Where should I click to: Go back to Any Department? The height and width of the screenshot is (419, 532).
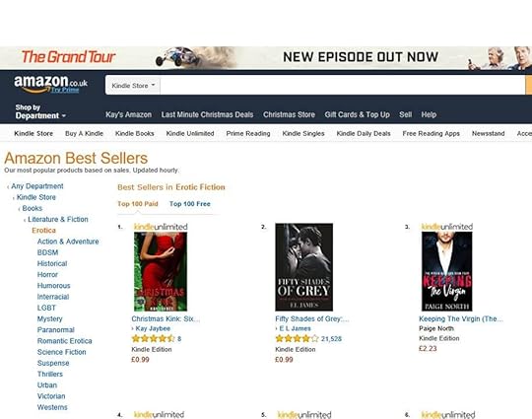tap(37, 186)
